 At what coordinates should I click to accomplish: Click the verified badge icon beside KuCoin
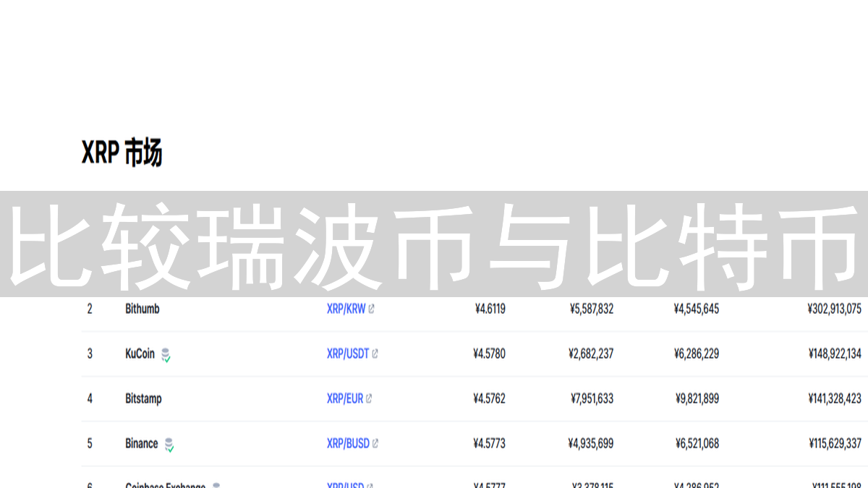166,355
